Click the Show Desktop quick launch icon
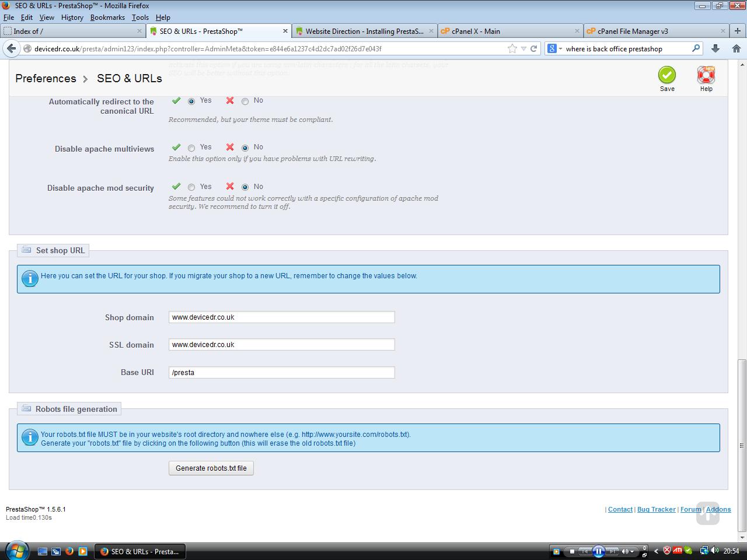Screen dimensions: 747x560 43,551
